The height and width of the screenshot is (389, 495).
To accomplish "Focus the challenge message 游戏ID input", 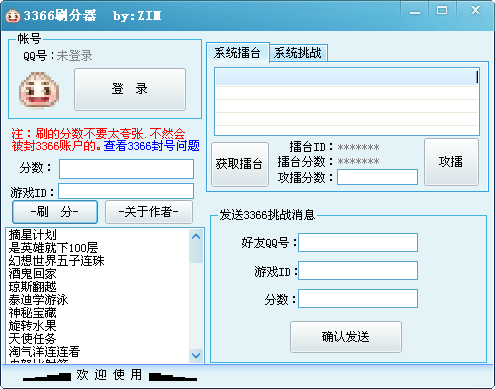I will click(x=358, y=270).
